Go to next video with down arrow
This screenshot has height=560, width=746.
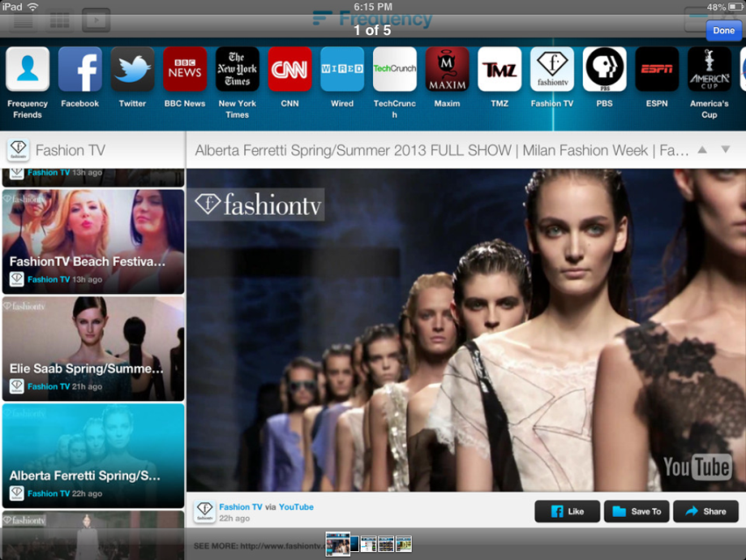tap(725, 150)
